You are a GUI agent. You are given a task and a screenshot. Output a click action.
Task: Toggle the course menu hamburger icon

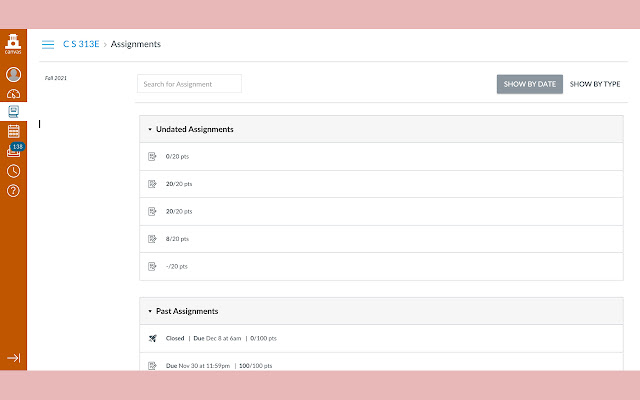click(x=48, y=44)
